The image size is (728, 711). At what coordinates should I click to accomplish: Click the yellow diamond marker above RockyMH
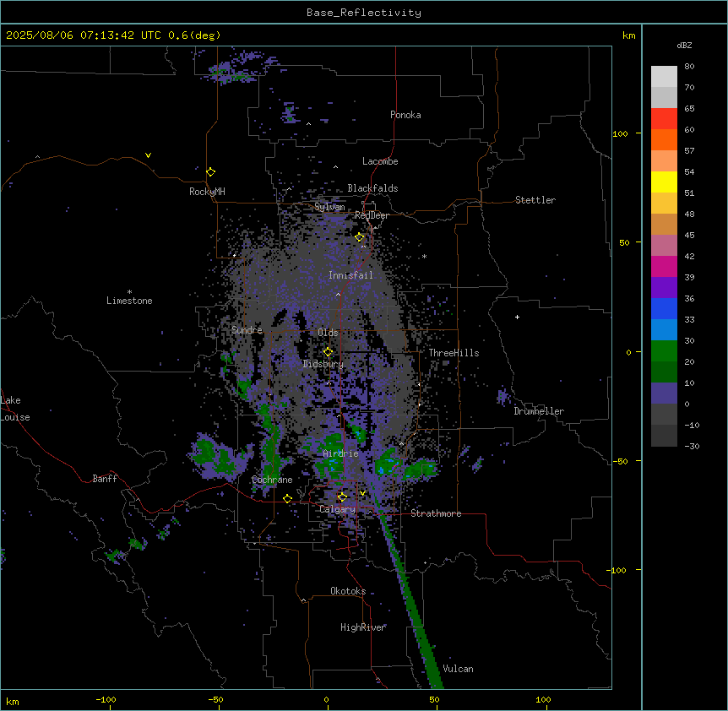click(x=210, y=171)
